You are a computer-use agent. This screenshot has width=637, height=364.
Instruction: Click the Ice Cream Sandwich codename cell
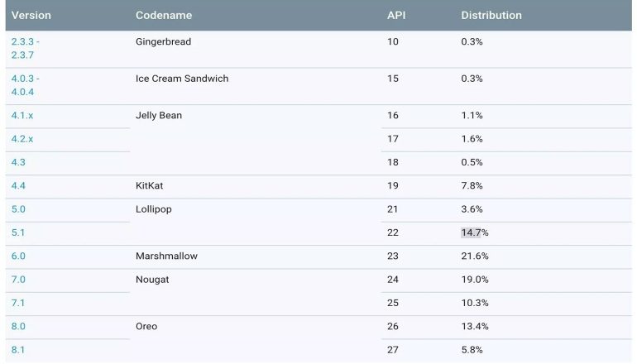pos(182,79)
